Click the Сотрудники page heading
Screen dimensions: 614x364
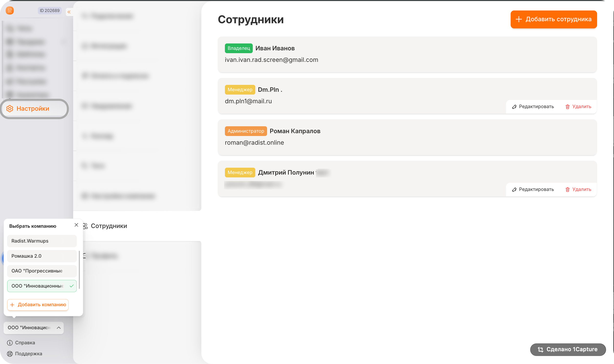(x=251, y=19)
